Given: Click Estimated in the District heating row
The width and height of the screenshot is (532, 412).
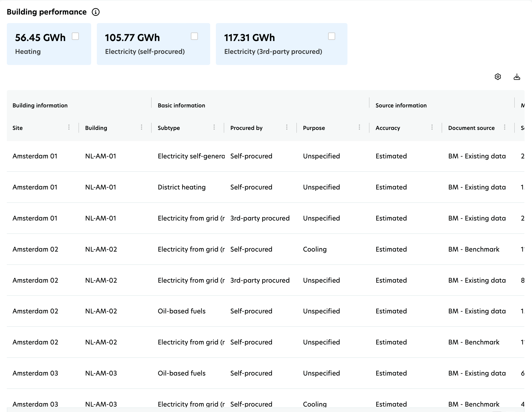Looking at the screenshot, I should 391,187.
